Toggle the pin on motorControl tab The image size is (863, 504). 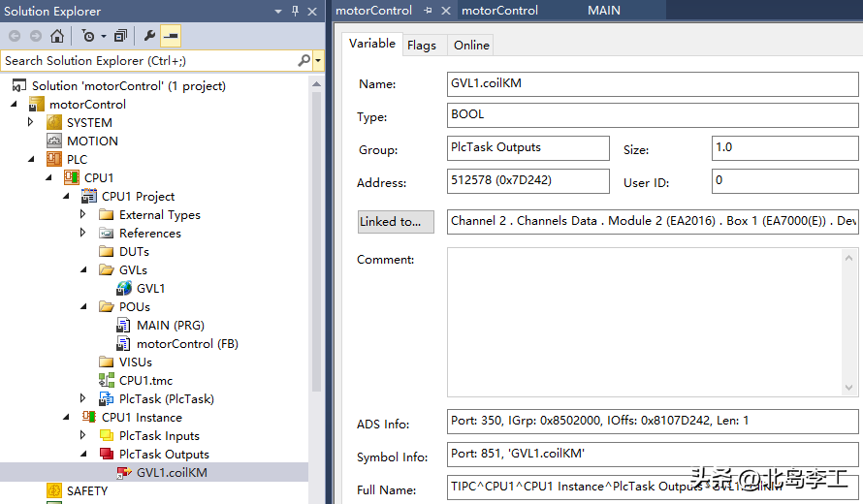[429, 11]
